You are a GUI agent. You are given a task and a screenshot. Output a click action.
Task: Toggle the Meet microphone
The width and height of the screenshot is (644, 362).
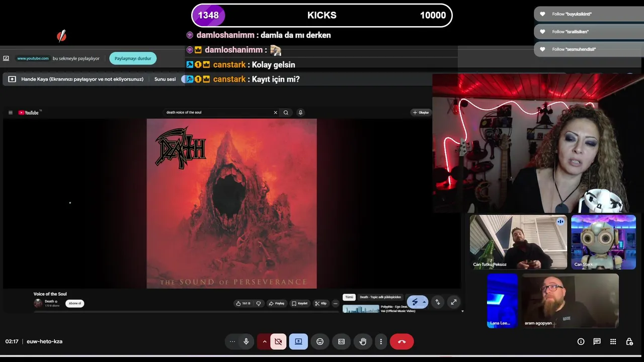[x=246, y=341]
